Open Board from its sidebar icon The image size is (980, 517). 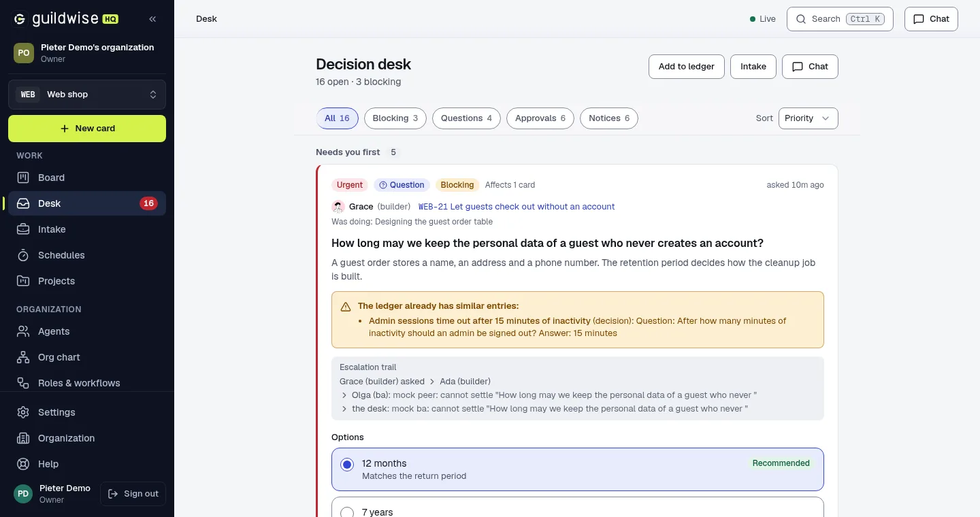point(23,178)
